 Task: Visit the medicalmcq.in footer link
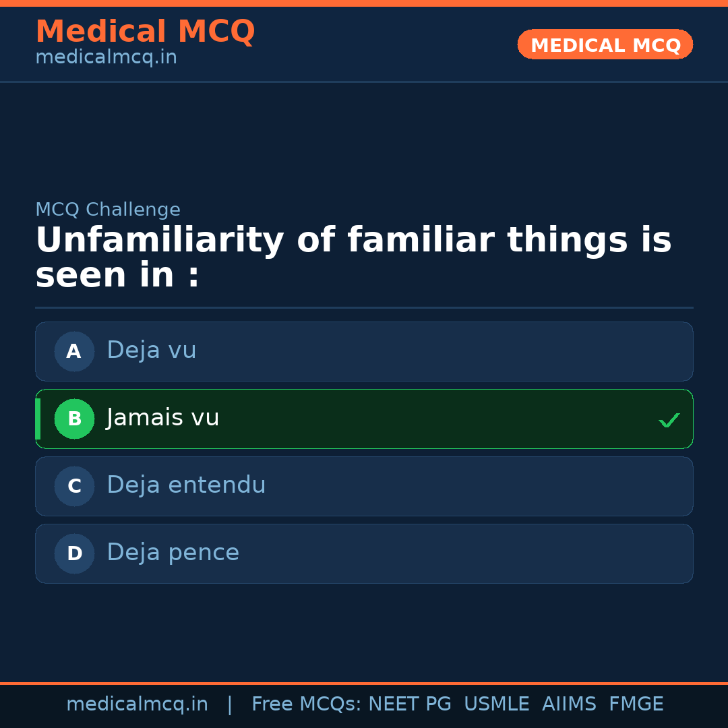137,704
